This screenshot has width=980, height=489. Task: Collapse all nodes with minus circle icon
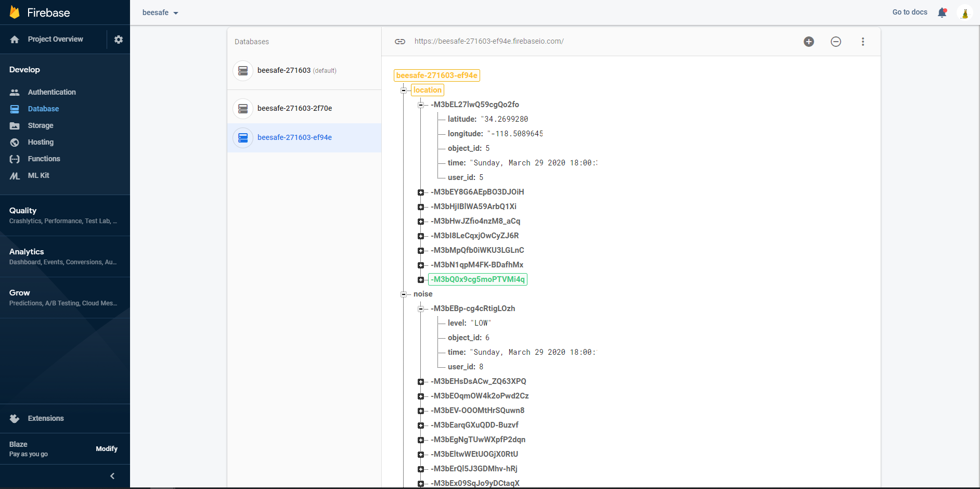[836, 42]
